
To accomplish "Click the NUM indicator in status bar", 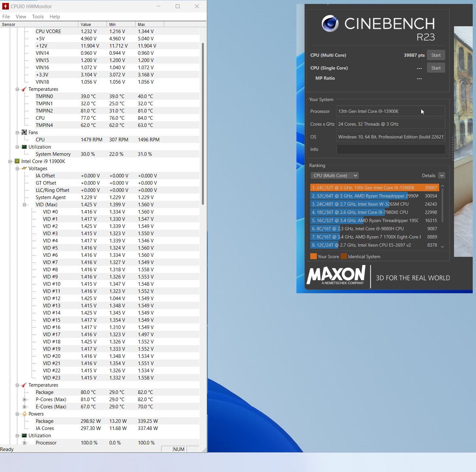I will click(179, 449).
